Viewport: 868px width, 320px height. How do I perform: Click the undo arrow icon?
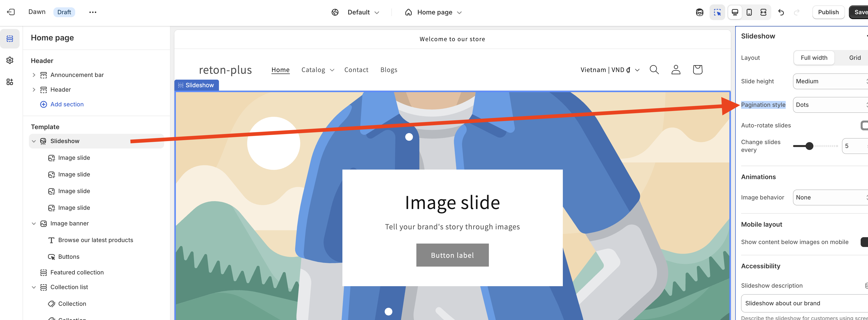pos(781,12)
